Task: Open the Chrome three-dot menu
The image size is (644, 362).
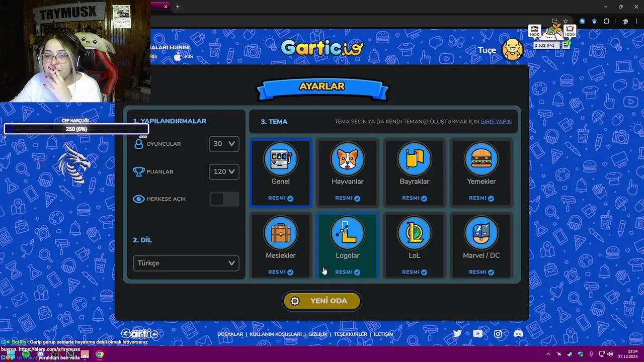Action: [x=638, y=21]
